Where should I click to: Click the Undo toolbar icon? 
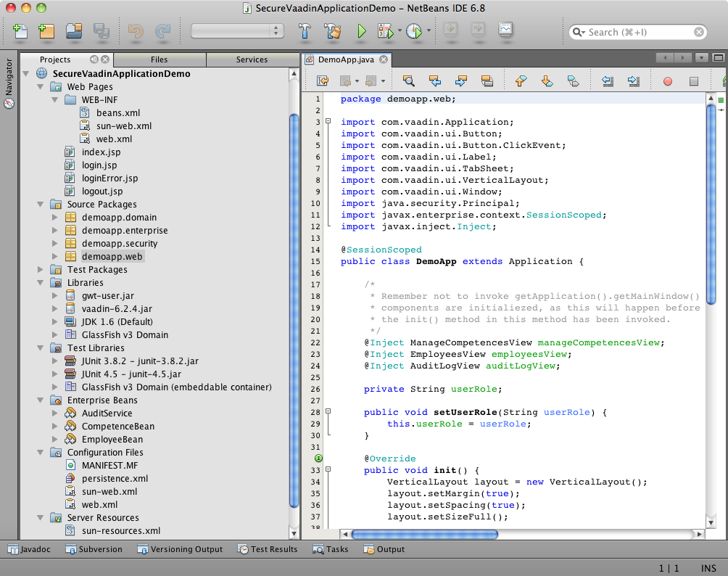pos(136,31)
